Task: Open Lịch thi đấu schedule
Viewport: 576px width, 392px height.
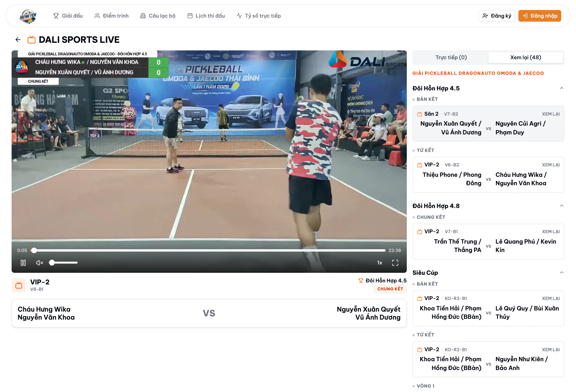Action: 206,16
